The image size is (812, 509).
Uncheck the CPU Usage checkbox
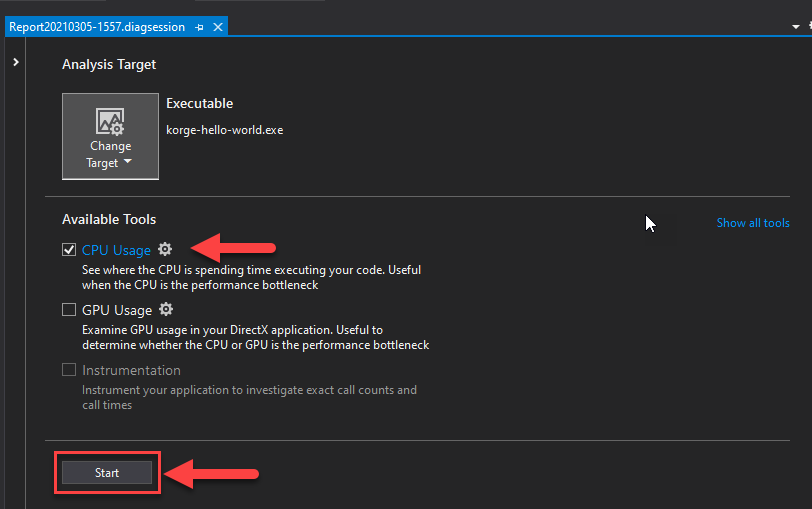tap(69, 250)
